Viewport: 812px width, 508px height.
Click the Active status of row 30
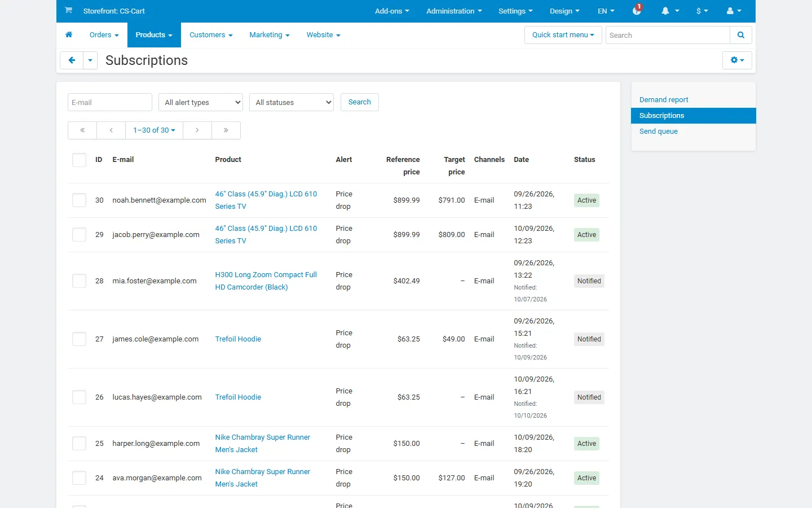point(587,200)
